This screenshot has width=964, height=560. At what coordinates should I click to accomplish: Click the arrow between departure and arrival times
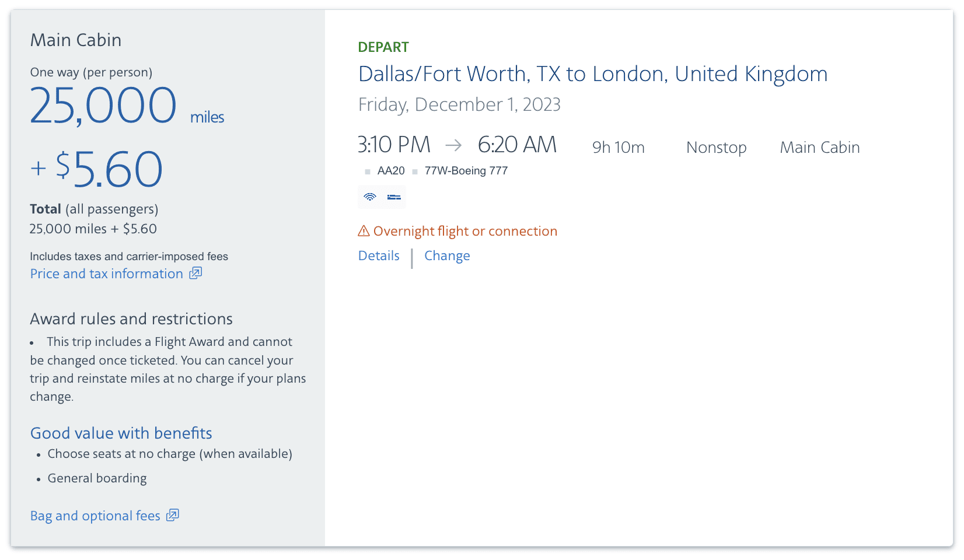pos(453,146)
